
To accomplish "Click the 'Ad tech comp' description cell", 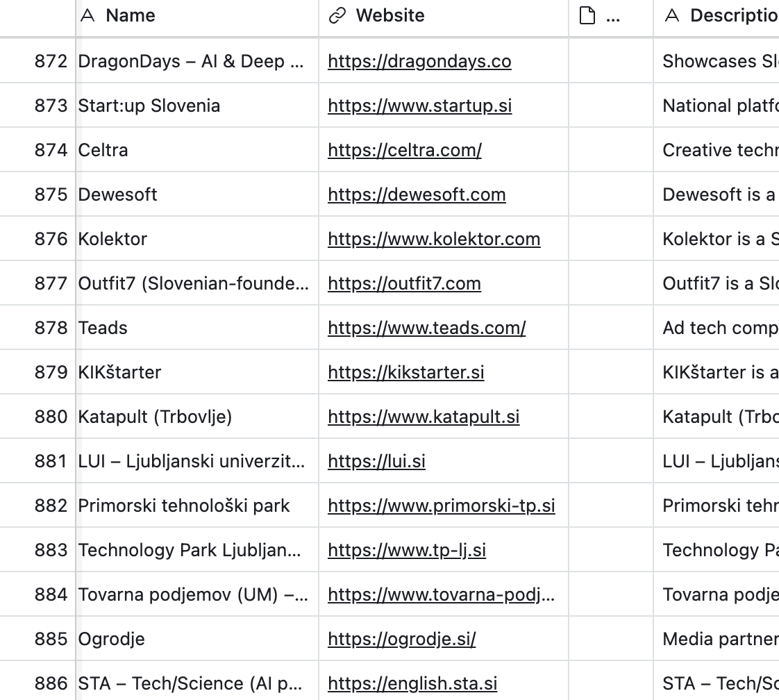I will (x=716, y=328).
